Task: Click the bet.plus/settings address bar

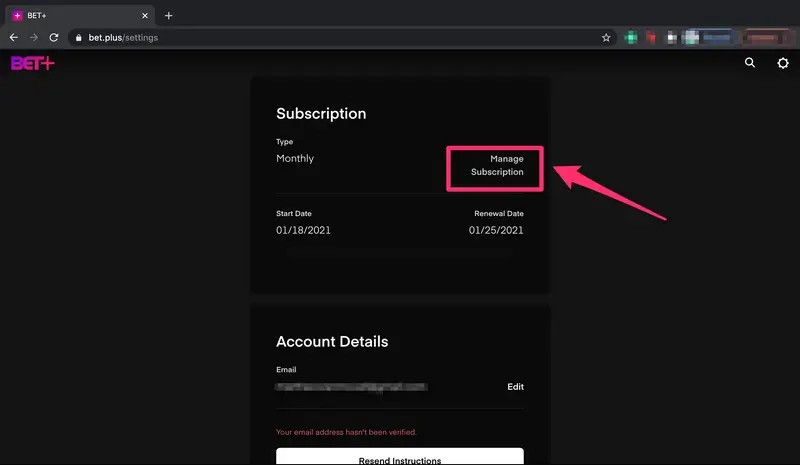Action: [342, 38]
